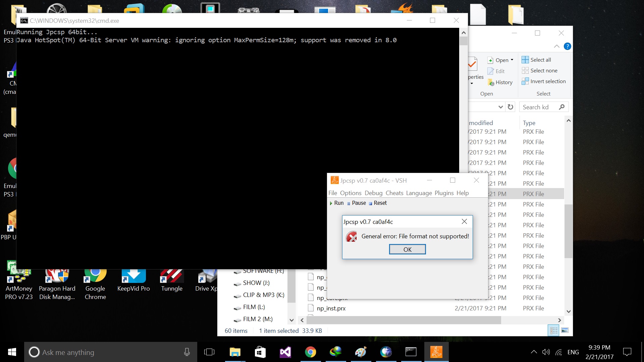
Task: Open the Jpcsp Plugins menu
Action: pyautogui.click(x=444, y=193)
